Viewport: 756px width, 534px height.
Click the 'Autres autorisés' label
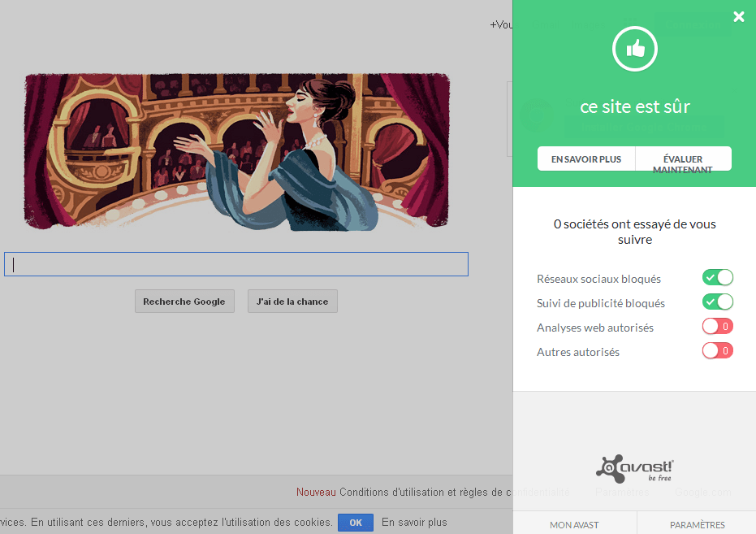pos(578,352)
